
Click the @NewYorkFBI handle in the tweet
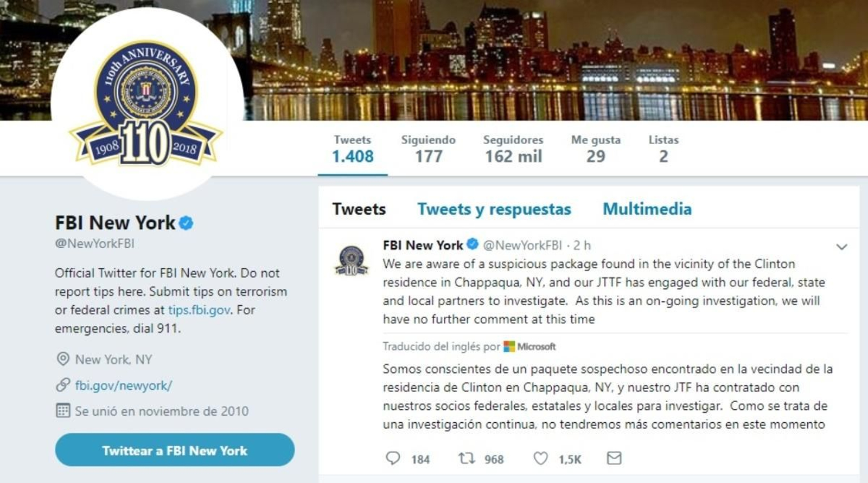tap(522, 246)
